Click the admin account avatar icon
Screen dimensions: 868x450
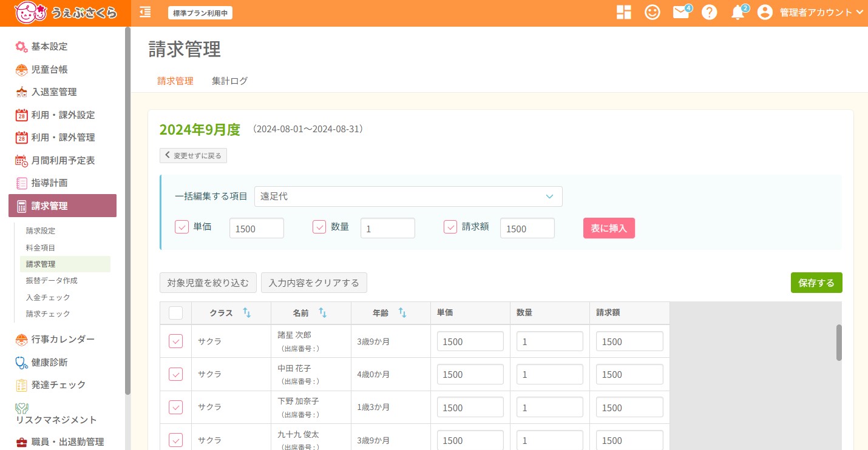click(x=765, y=12)
